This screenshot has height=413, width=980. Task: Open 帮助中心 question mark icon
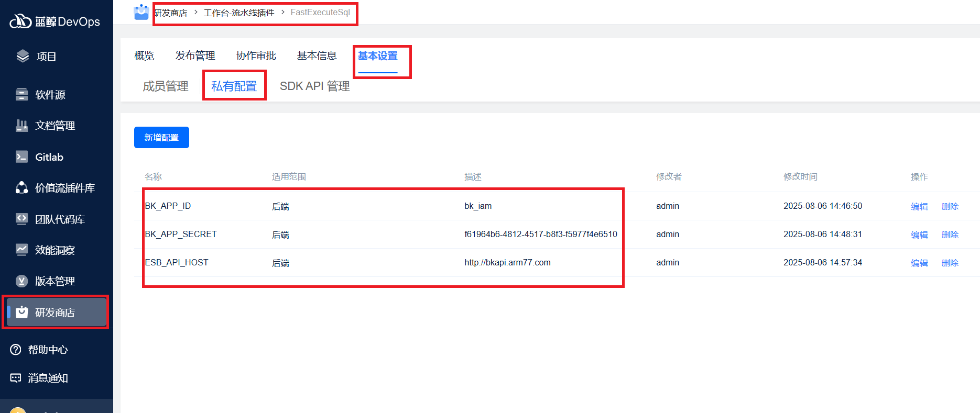(x=16, y=350)
